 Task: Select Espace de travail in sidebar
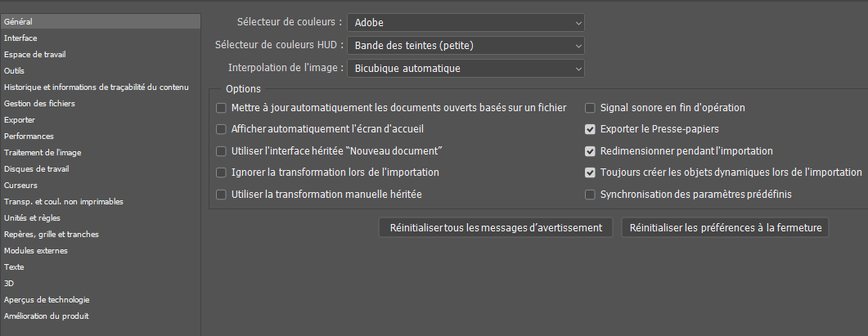click(34, 54)
